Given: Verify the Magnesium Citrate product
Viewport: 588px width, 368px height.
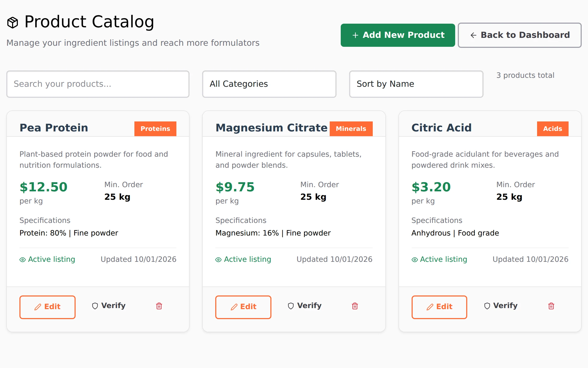Looking at the screenshot, I should 304,306.
